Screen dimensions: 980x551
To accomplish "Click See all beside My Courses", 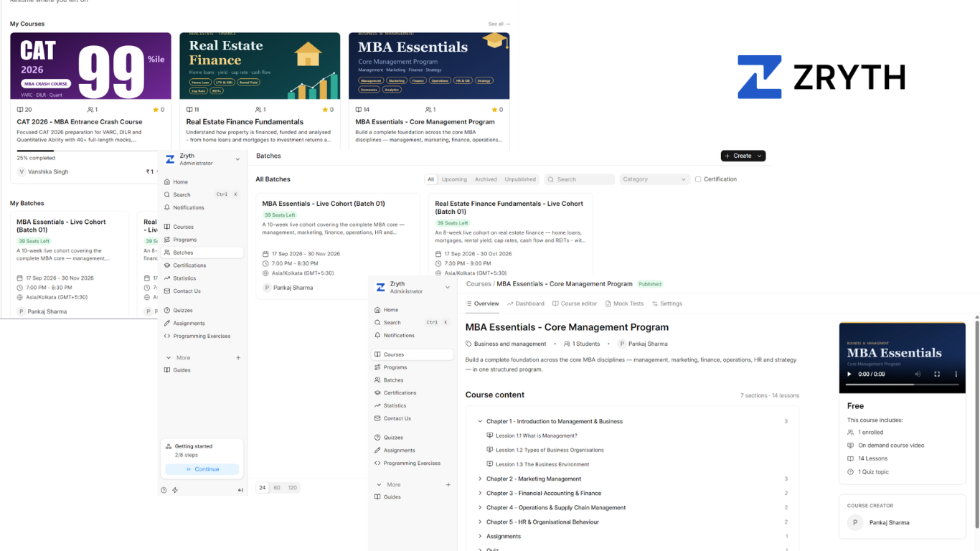I will tap(499, 24).
